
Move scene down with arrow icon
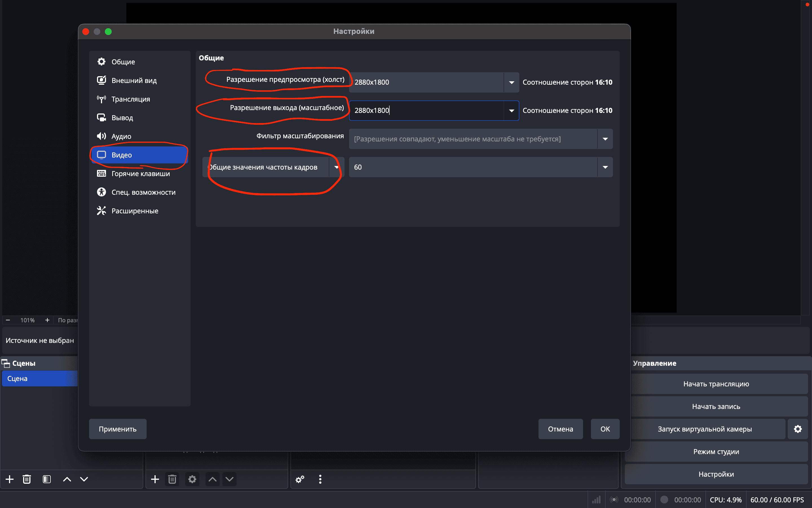pyautogui.click(x=84, y=479)
